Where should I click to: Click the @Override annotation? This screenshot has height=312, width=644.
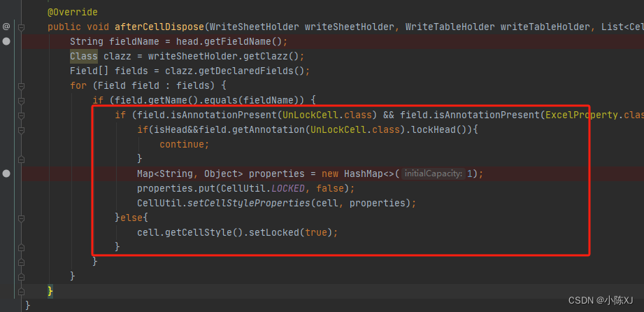point(73,13)
